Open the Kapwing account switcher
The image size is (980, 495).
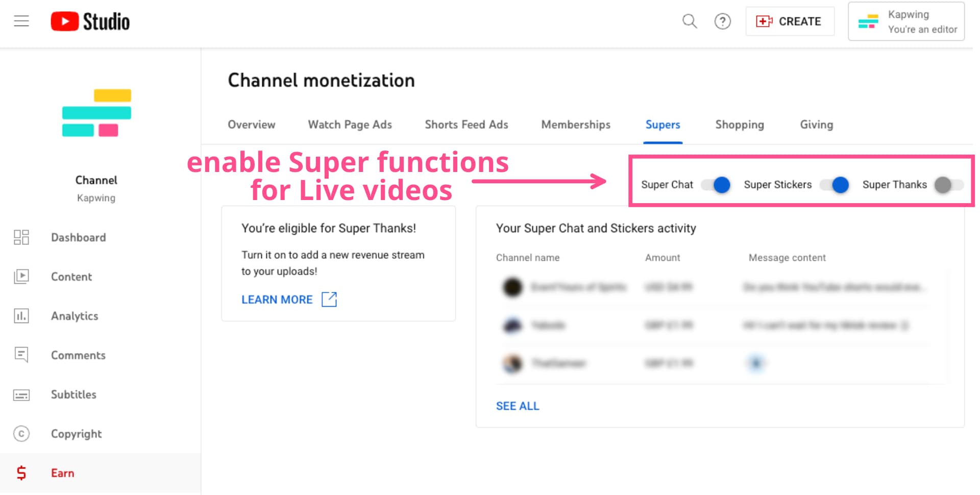click(906, 21)
